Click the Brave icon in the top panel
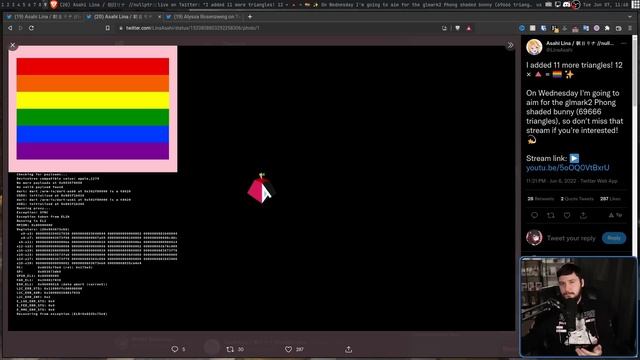This screenshot has width=640, height=360. click(x=54, y=4)
